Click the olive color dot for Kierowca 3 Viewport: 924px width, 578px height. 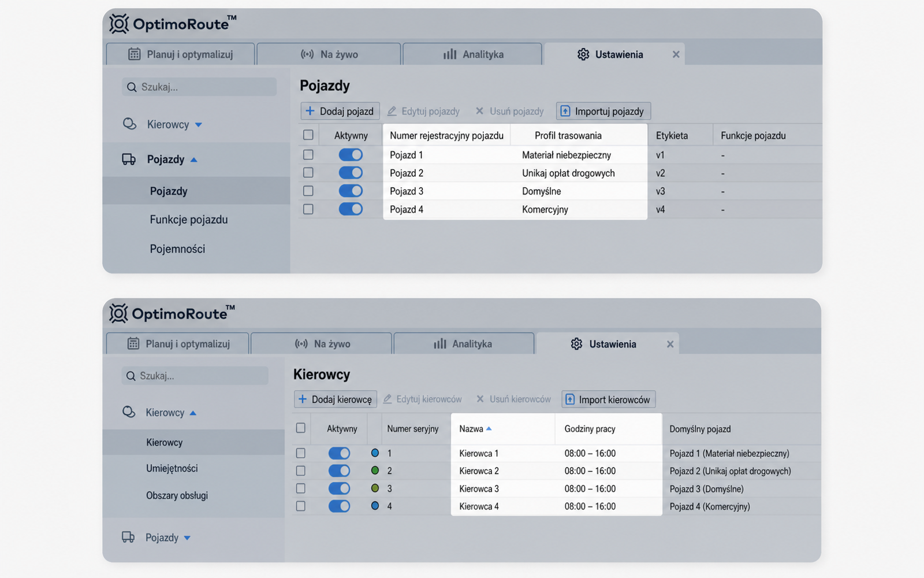pos(375,488)
